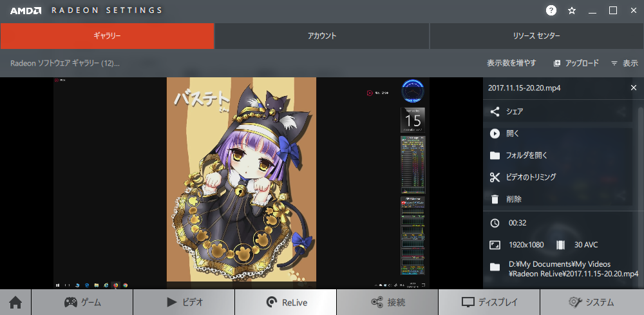This screenshot has height=315, width=644.
Task: Click the resolution frame icon
Action: pyautogui.click(x=495, y=245)
